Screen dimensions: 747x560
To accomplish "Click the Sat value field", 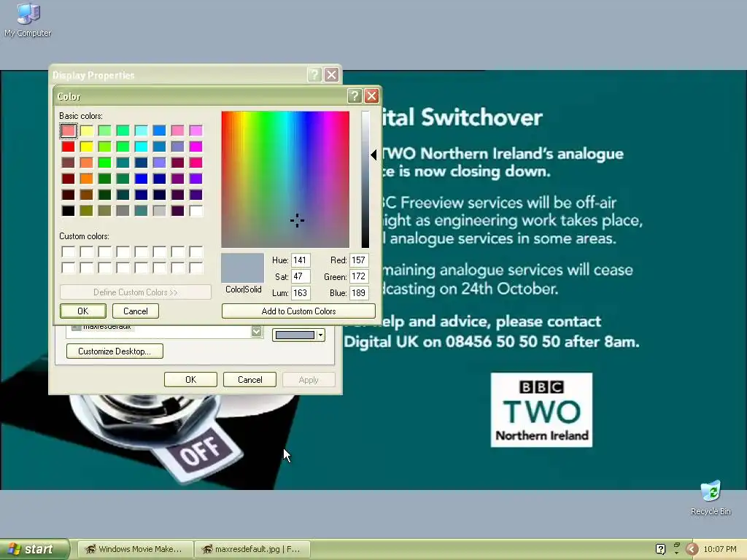I will [301, 276].
